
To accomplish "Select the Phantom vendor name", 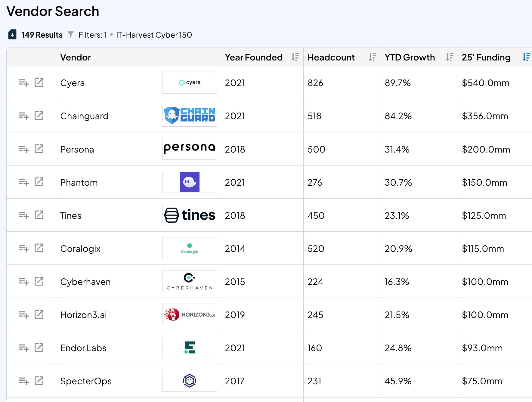I will pyautogui.click(x=79, y=182).
